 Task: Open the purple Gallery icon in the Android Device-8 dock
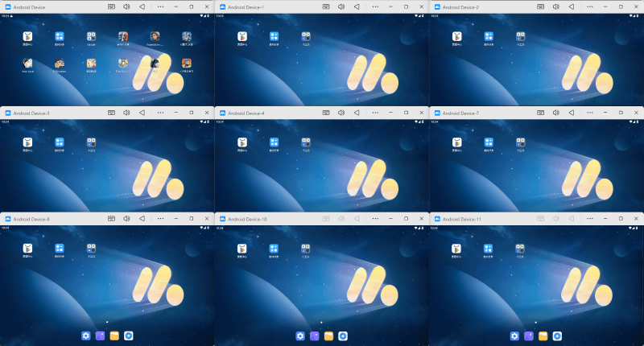(x=100, y=336)
